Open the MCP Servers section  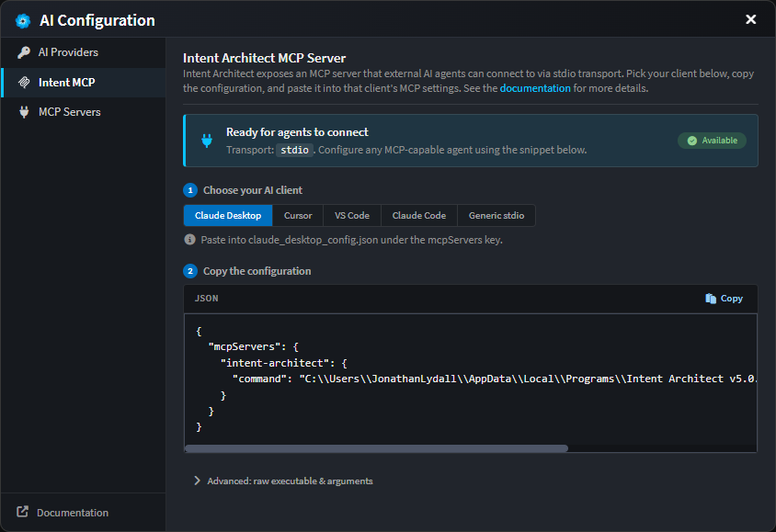83,112
